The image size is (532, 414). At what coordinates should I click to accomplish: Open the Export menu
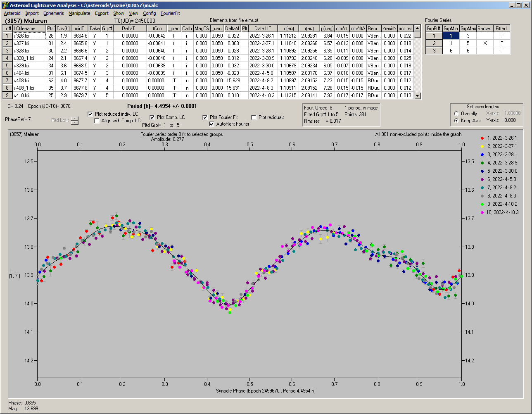tap(102, 13)
